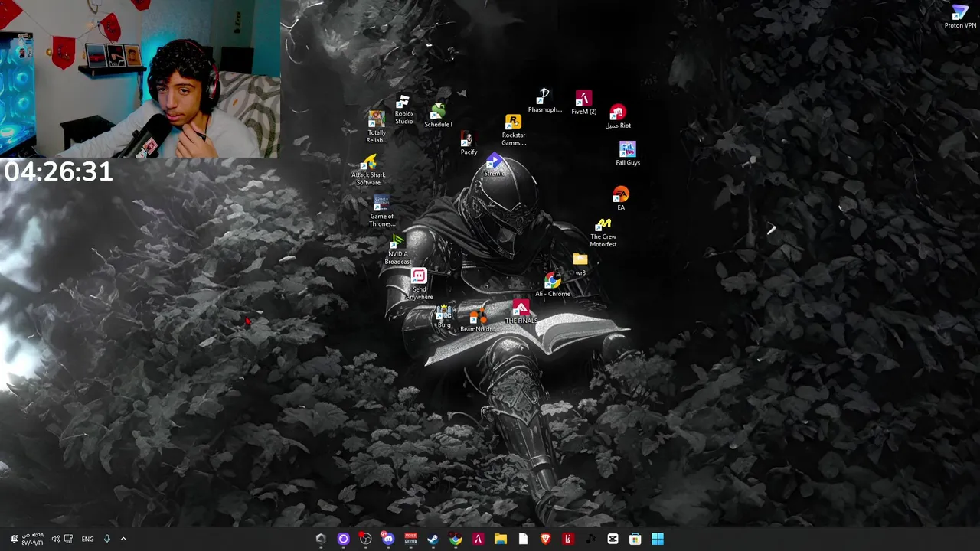This screenshot has width=980, height=551.
Task: Toggle the microphone tray icon
Action: click(x=107, y=539)
